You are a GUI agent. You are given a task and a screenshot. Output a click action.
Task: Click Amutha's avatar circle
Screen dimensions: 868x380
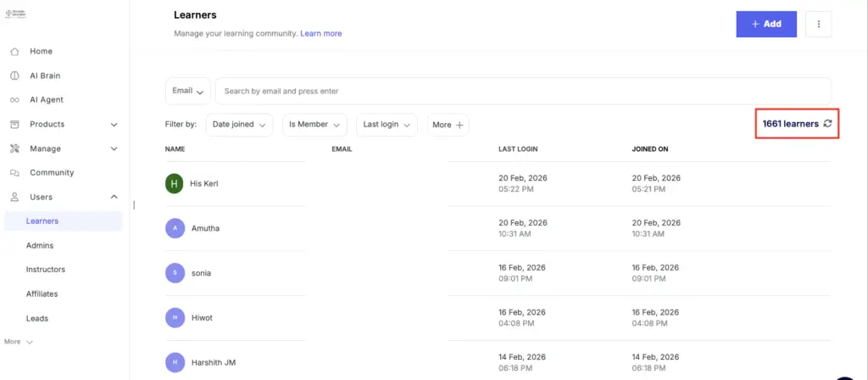[x=175, y=228]
